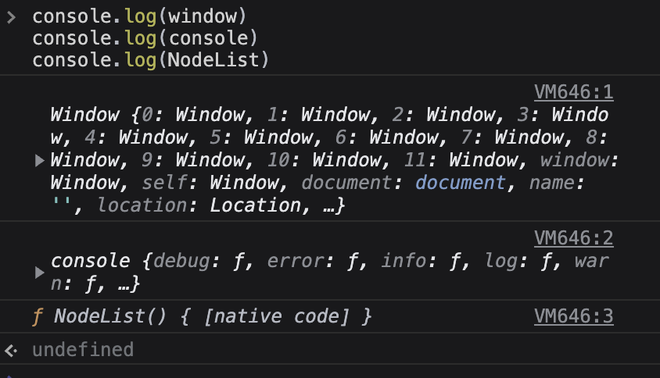Image resolution: width=660 pixels, height=378 pixels.
Task: Click the 'location: Location' property text
Action: pos(199,205)
